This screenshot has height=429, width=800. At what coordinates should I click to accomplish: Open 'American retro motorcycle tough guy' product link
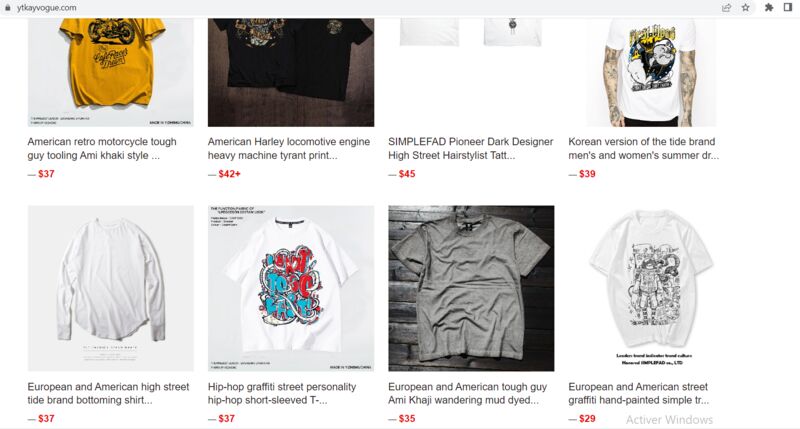pos(102,148)
